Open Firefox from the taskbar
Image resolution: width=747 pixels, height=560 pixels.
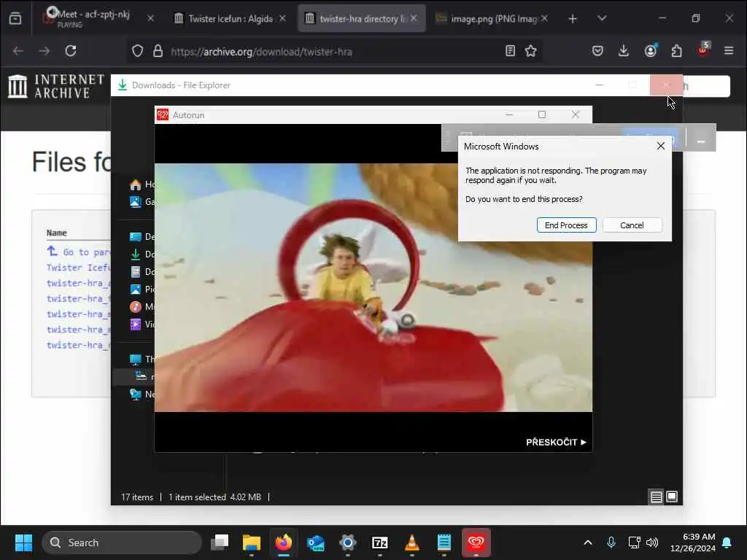pos(284,542)
